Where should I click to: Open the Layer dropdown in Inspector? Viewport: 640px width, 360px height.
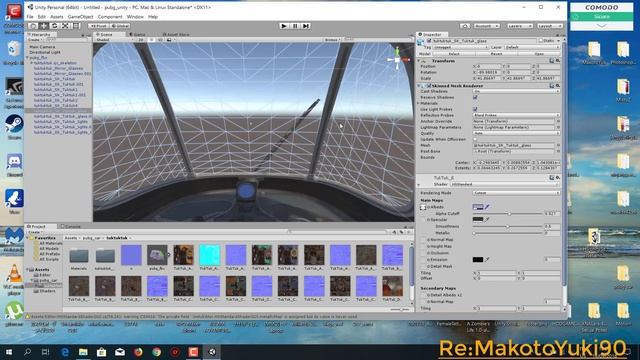point(532,47)
